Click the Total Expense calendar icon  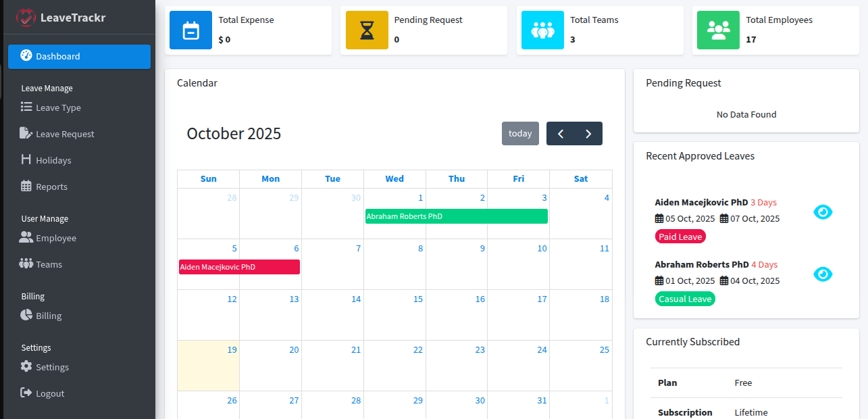click(x=191, y=30)
